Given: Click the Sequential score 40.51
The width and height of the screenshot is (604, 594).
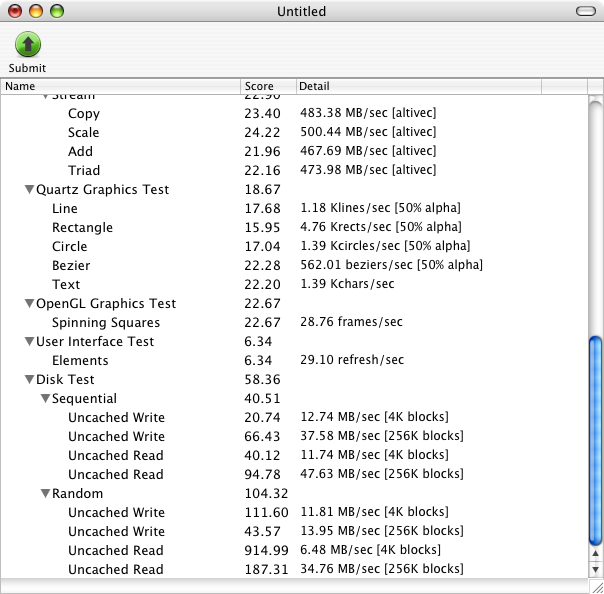Looking at the screenshot, I should point(262,398).
